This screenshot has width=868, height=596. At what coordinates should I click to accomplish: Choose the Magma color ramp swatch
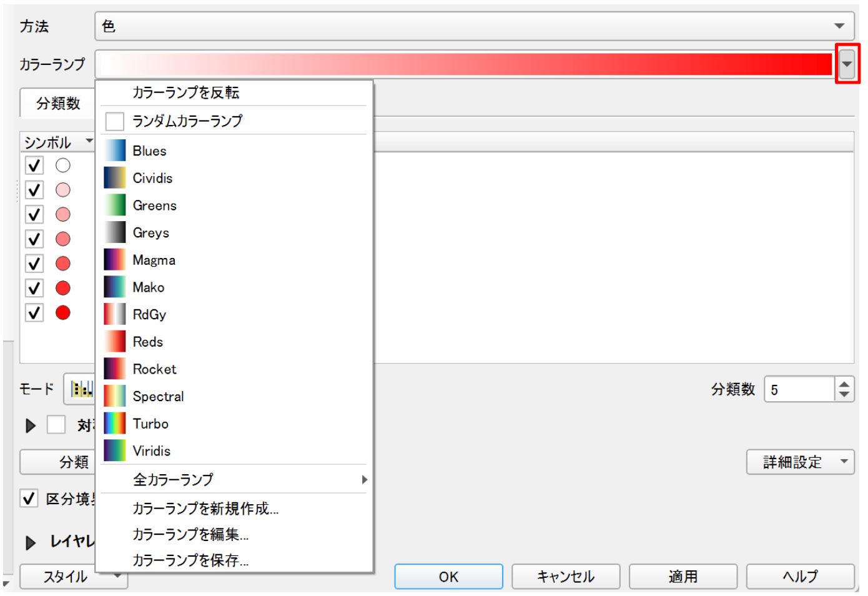point(115,260)
